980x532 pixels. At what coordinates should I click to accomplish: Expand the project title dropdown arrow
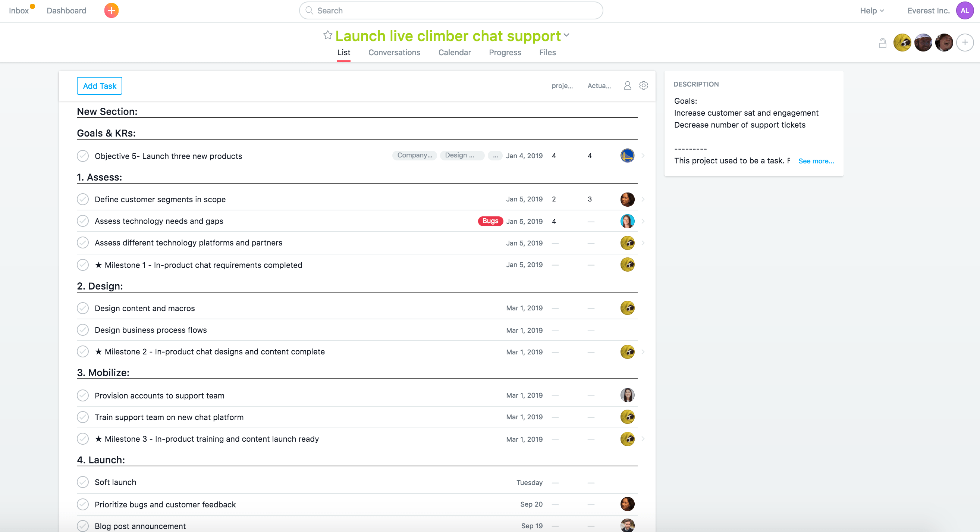(566, 35)
